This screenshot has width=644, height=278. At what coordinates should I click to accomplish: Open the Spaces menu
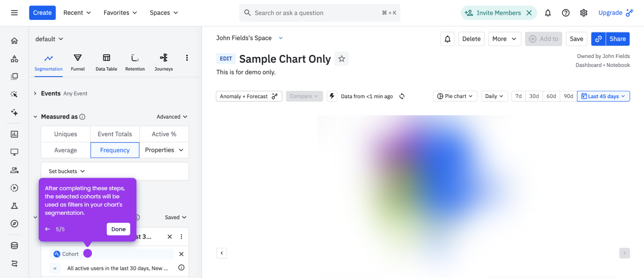[164, 13]
